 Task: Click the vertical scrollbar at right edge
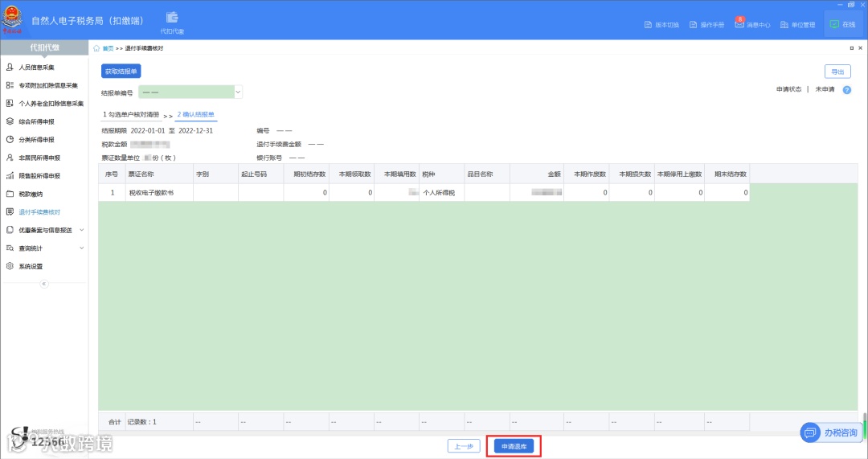click(x=864, y=426)
